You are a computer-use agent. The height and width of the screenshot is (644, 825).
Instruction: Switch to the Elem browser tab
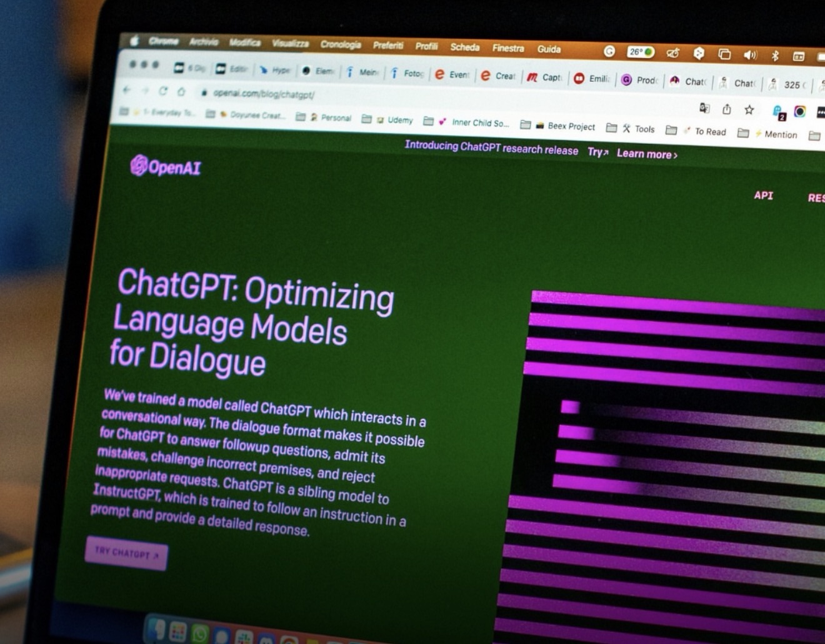click(318, 71)
